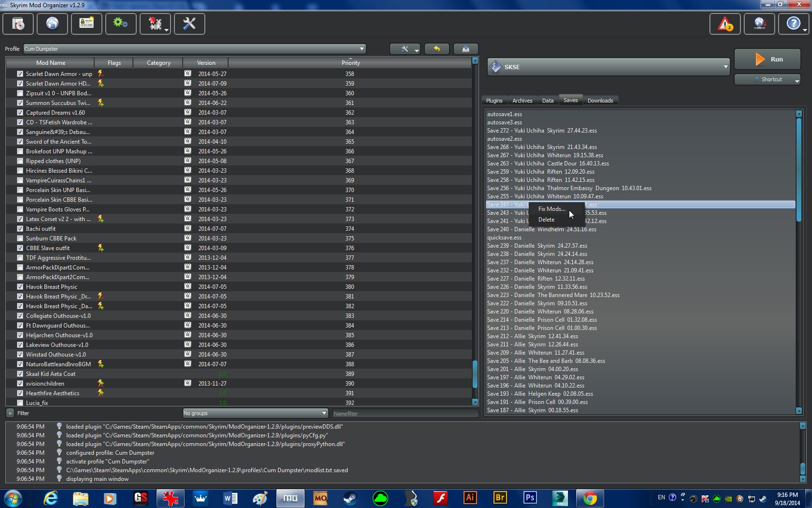Switch to the Plugins tab
Screen dimensions: 812x508
pos(494,101)
